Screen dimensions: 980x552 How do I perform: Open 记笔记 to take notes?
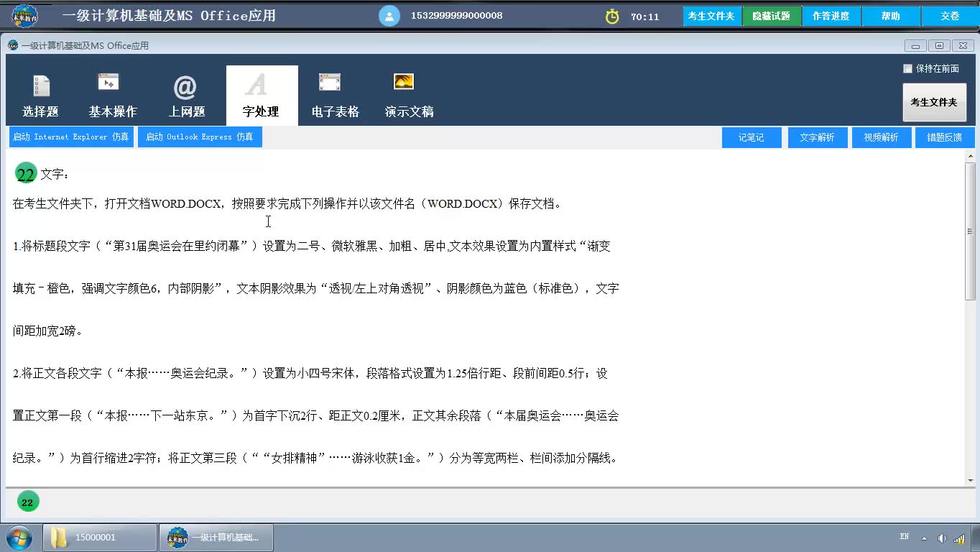click(751, 137)
